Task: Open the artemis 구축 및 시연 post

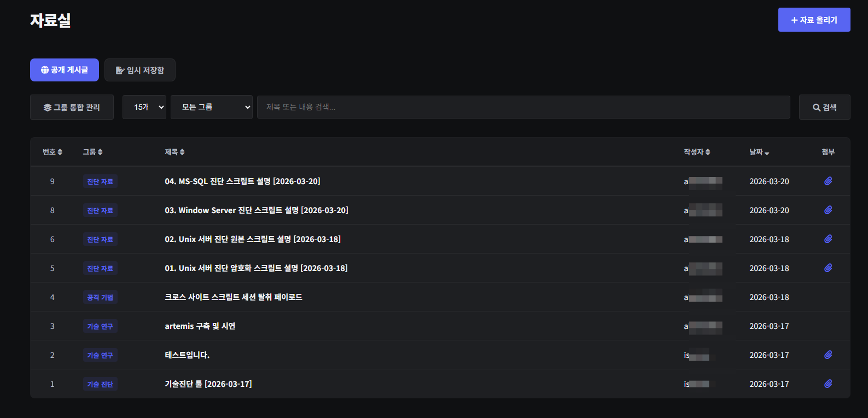Action: 200,326
